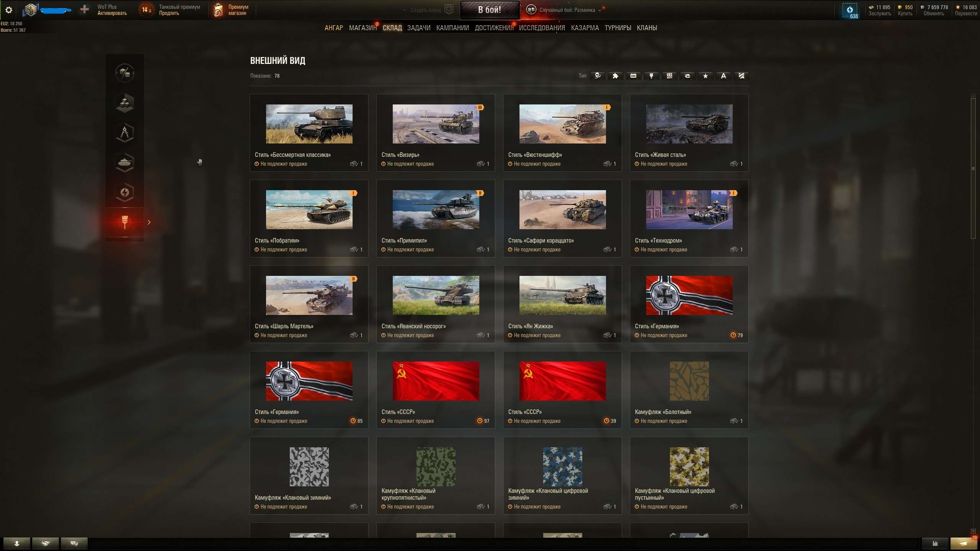Select the Стиль «Побратим» card

[309, 218]
